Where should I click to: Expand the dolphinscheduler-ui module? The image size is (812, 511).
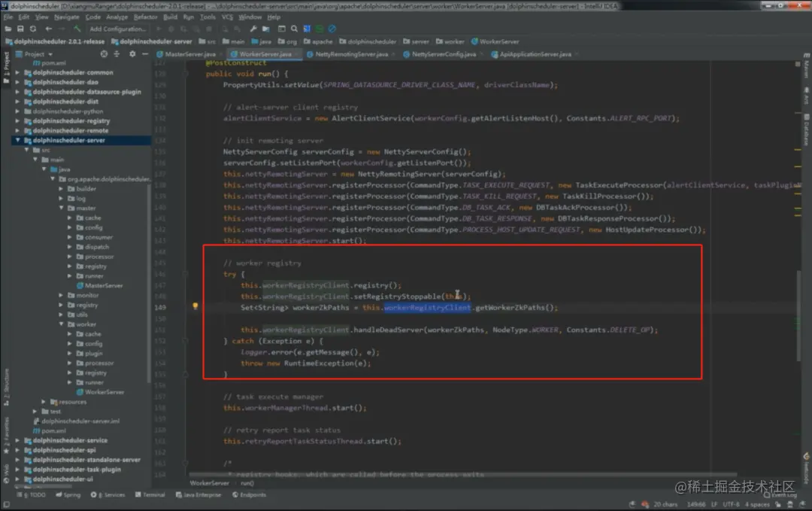click(17, 479)
